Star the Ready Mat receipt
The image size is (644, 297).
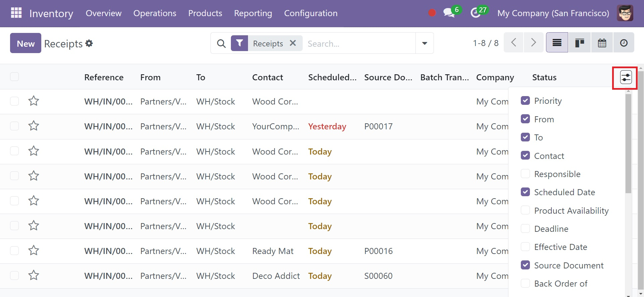point(34,251)
